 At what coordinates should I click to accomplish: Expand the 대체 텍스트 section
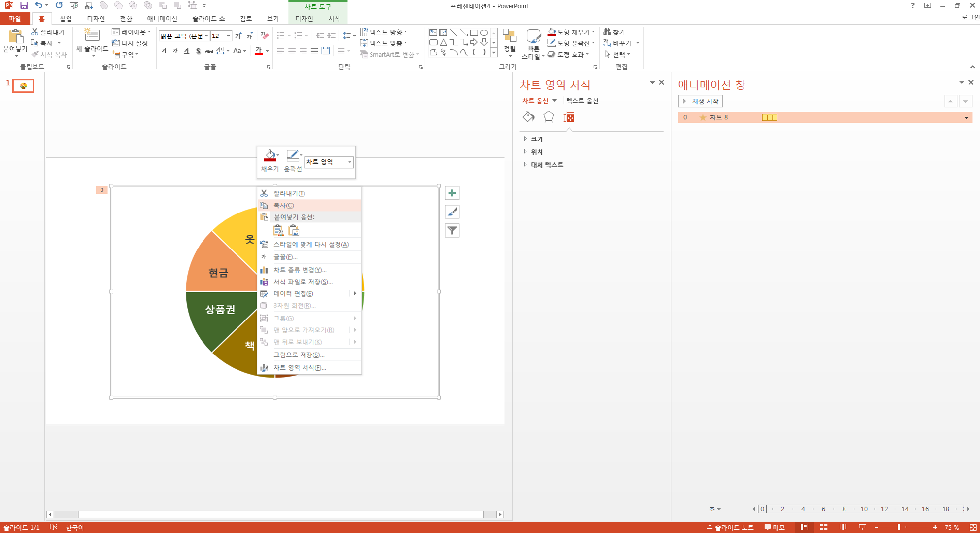tap(546, 165)
